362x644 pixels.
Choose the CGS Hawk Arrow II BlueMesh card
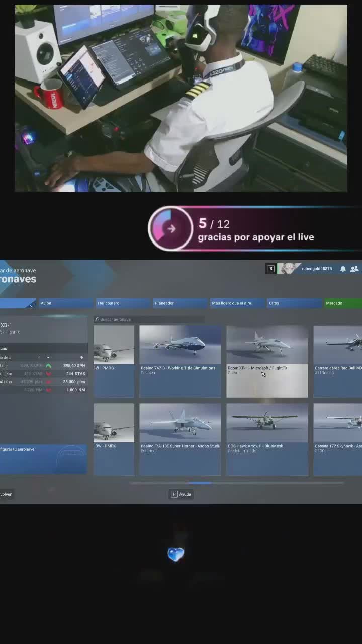click(x=267, y=439)
